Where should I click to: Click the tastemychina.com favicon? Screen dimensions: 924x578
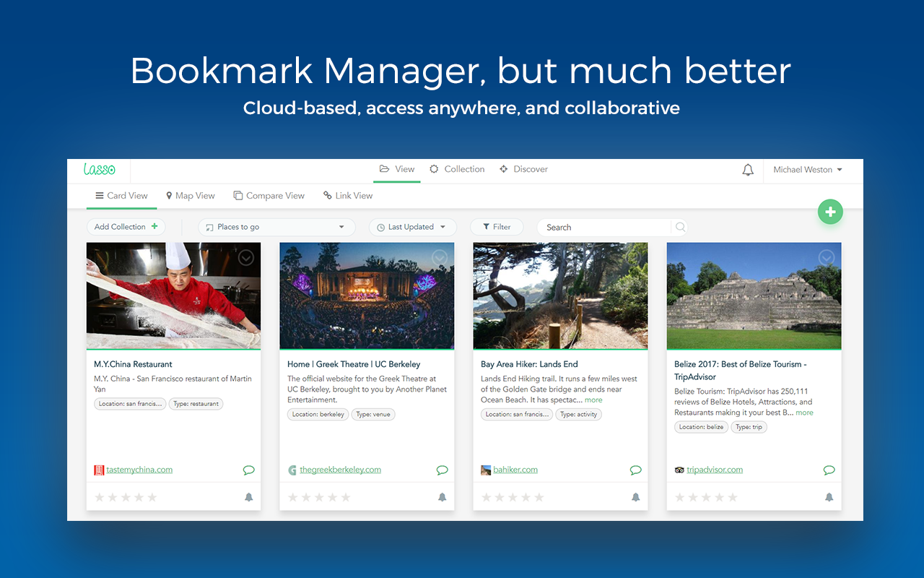point(99,470)
